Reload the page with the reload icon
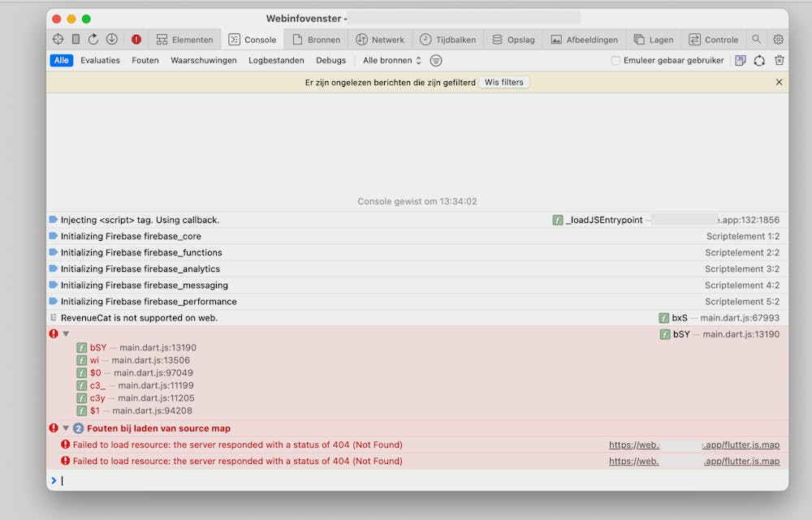Viewport: 812px width, 520px height. click(x=93, y=39)
